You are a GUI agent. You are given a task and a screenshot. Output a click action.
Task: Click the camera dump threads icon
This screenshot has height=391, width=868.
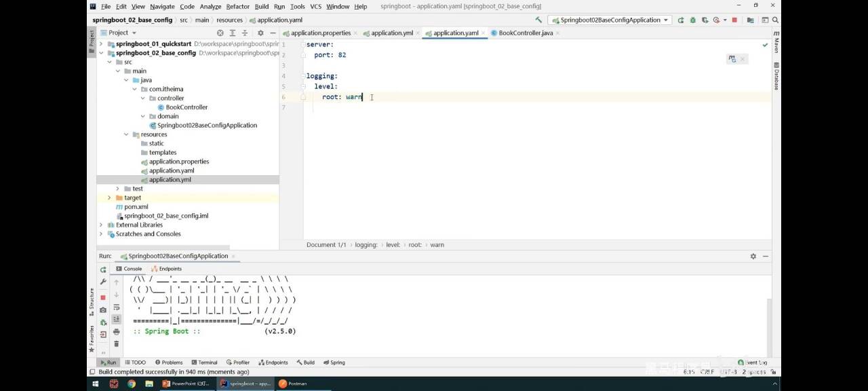pos(103,310)
